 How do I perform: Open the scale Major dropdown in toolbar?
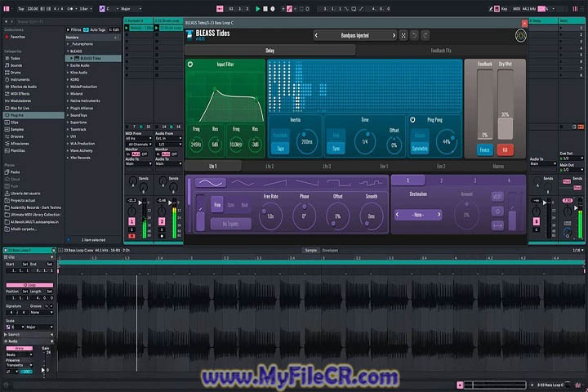131,9
